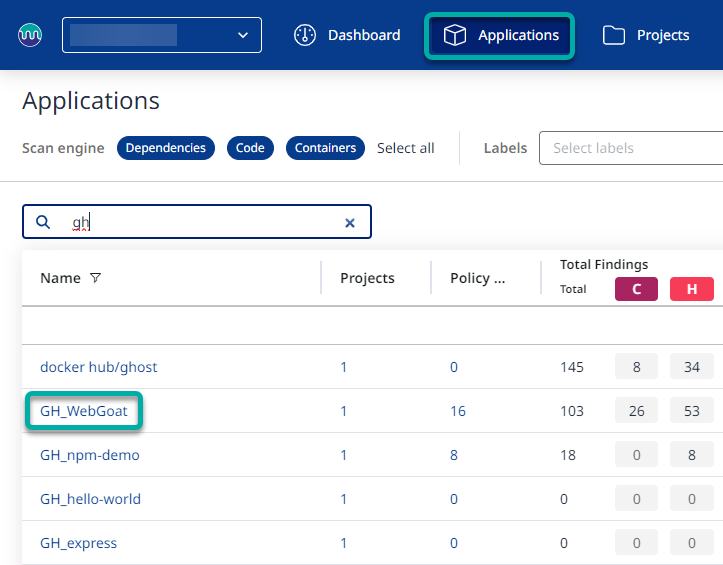Click the Critical findings C badge
Screen dimensions: 723x565
636,289
